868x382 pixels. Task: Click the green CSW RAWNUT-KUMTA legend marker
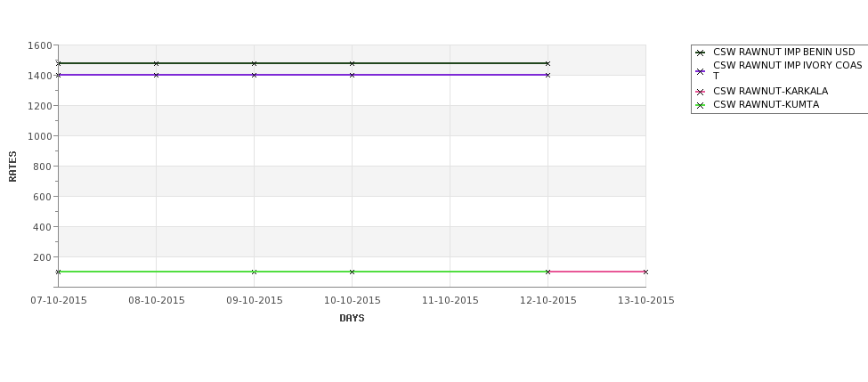701,105
